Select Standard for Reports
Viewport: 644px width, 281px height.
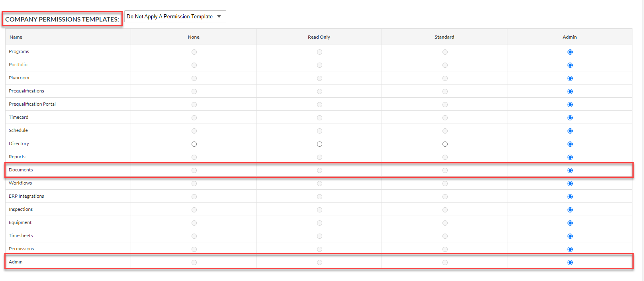coord(445,157)
